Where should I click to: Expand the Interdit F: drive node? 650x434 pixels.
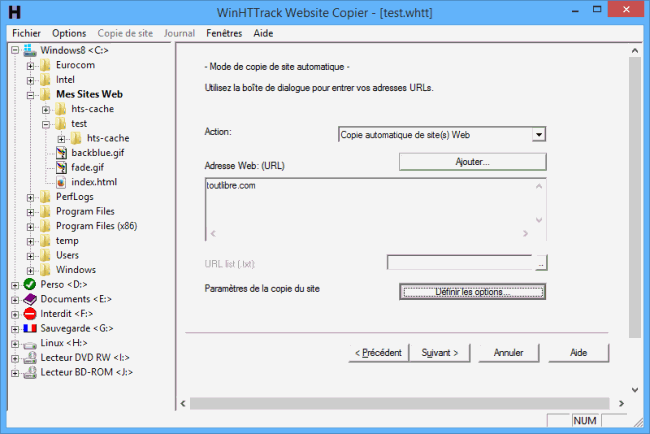15,315
